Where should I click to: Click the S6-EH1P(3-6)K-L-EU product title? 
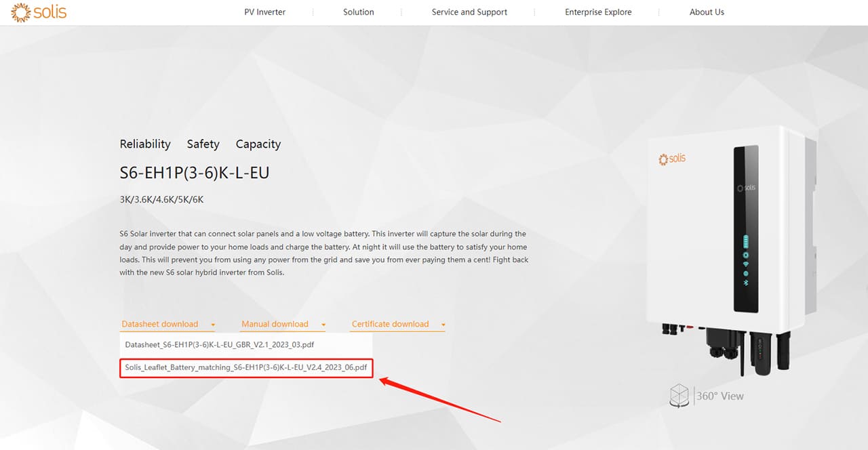[195, 173]
